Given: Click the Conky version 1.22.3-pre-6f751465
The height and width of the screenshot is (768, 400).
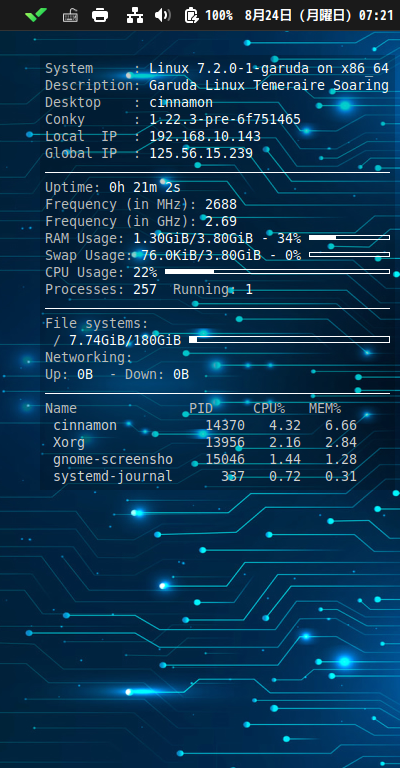Looking at the screenshot, I should (x=225, y=120).
